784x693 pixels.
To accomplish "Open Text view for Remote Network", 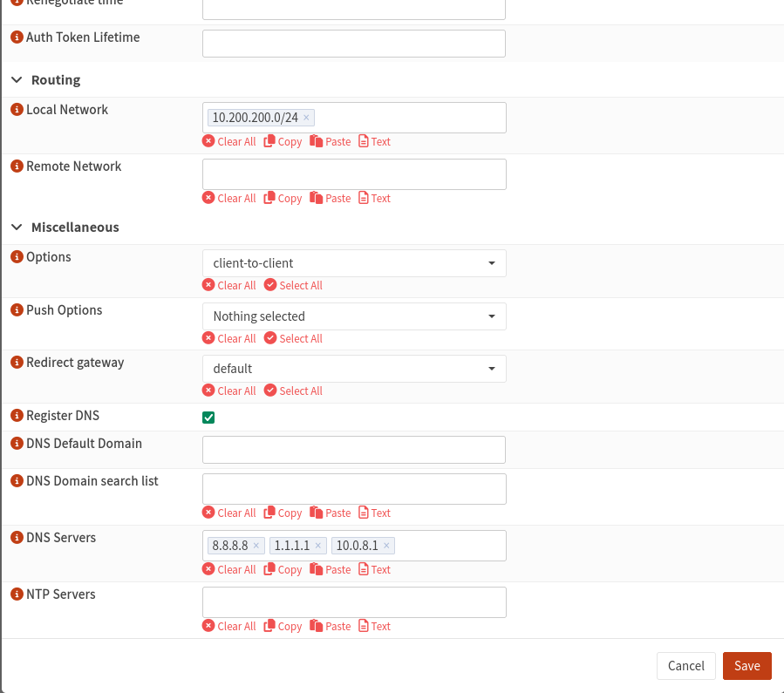I will (374, 198).
